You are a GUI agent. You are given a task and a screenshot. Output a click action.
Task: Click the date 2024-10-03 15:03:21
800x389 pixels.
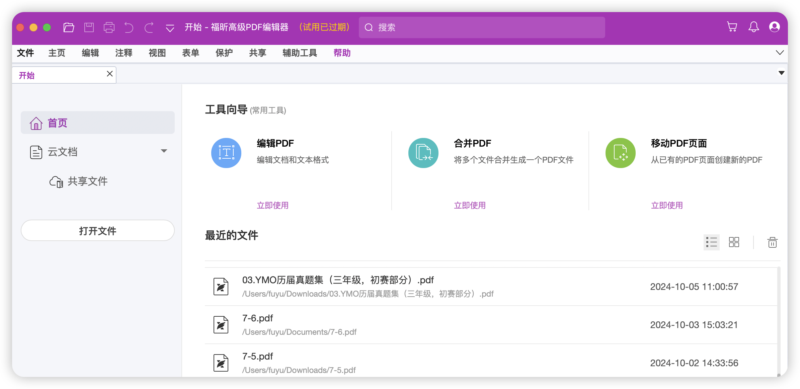click(x=694, y=325)
